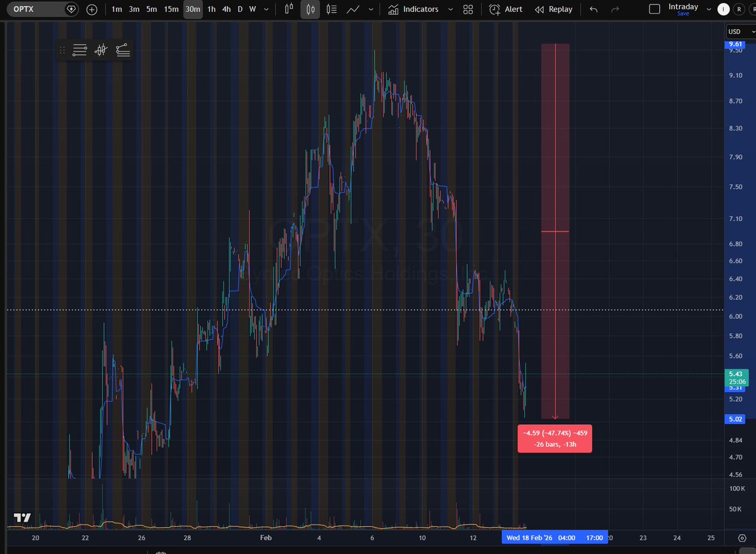Expand the timeframe interval dropdown arrow
Viewport: 756px width, 554px height.
pyautogui.click(x=265, y=9)
